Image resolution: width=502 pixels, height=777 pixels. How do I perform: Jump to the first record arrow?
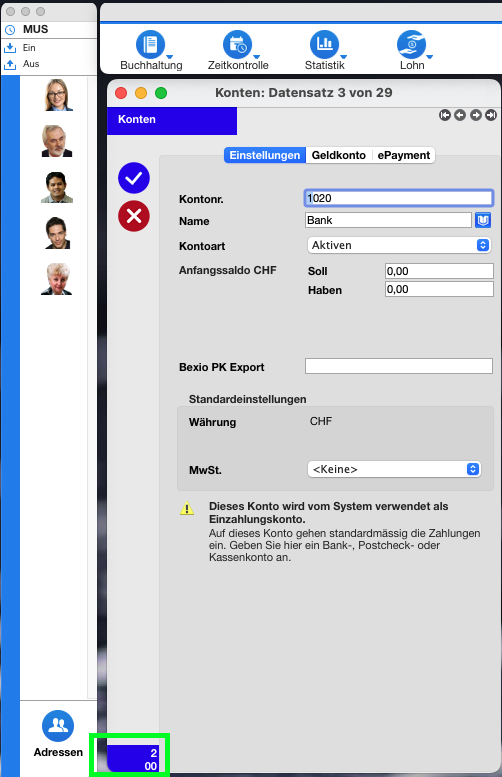(445, 115)
